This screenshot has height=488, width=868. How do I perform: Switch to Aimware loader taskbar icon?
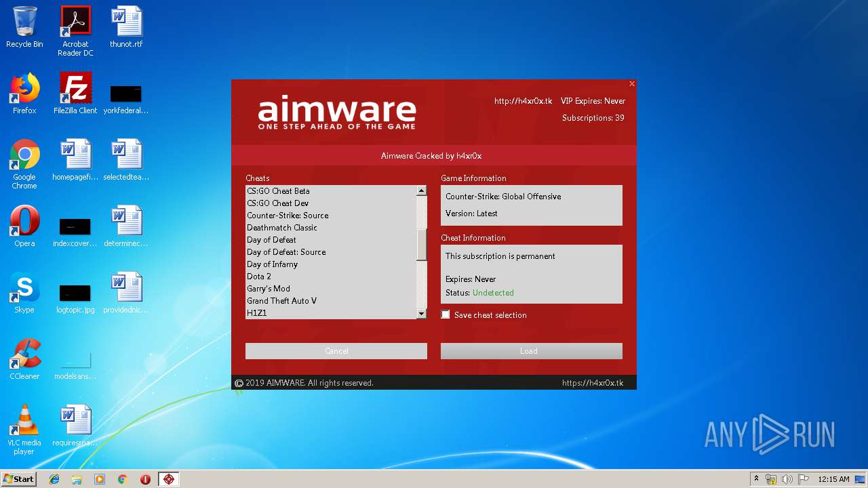point(169,479)
